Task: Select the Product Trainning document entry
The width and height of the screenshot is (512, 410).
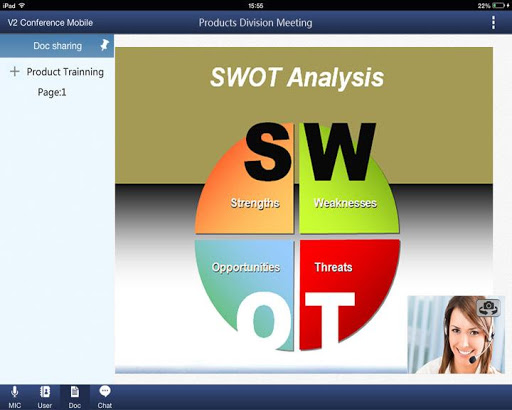Action: [65, 72]
